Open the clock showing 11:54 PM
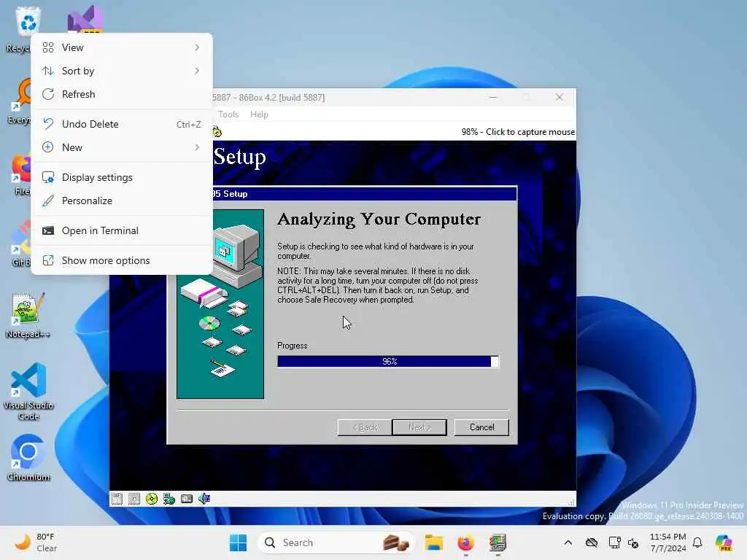The image size is (747, 560). (668, 542)
